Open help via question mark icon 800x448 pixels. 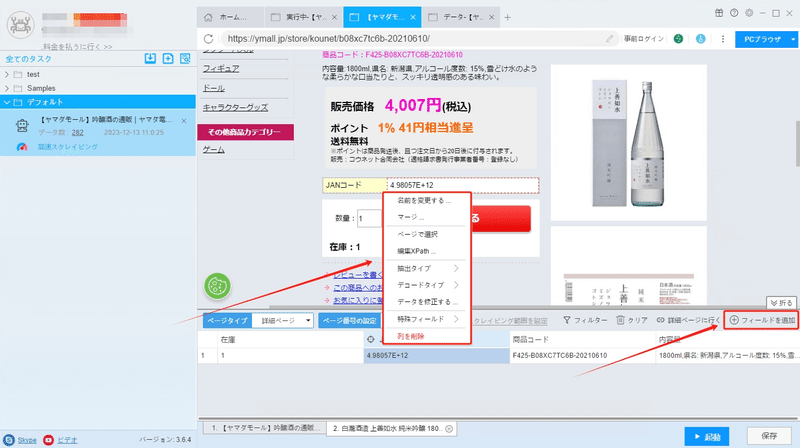click(734, 13)
